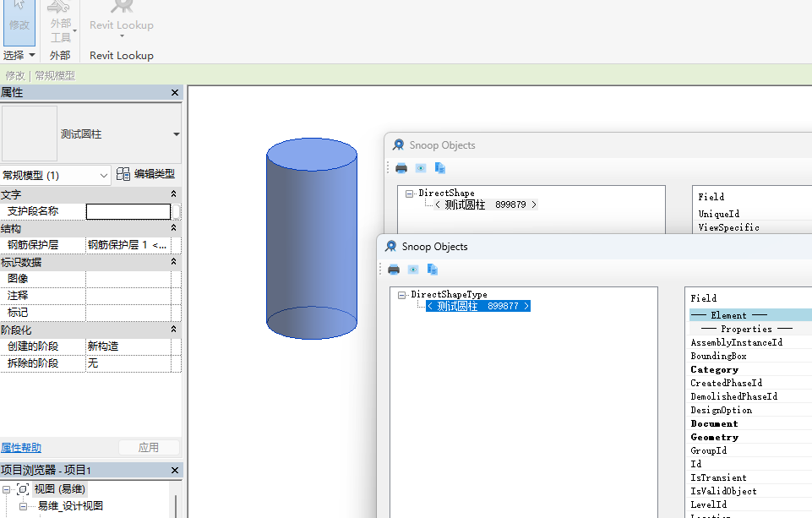The height and width of the screenshot is (518, 812).
Task: Select the DesignOption field
Action: (x=721, y=410)
